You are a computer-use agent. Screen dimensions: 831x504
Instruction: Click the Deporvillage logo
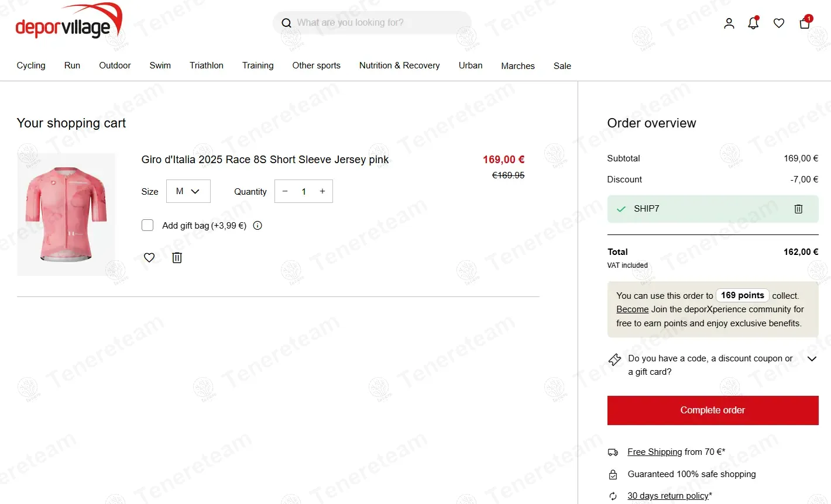point(69,22)
